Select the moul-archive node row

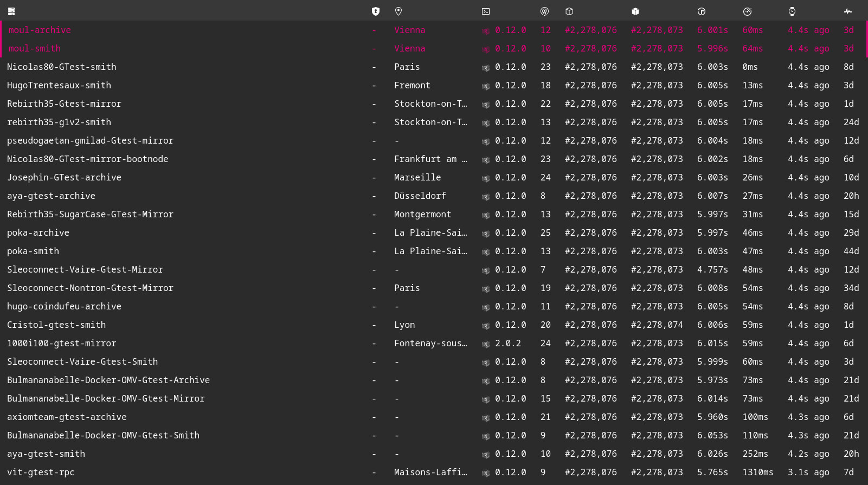40,30
